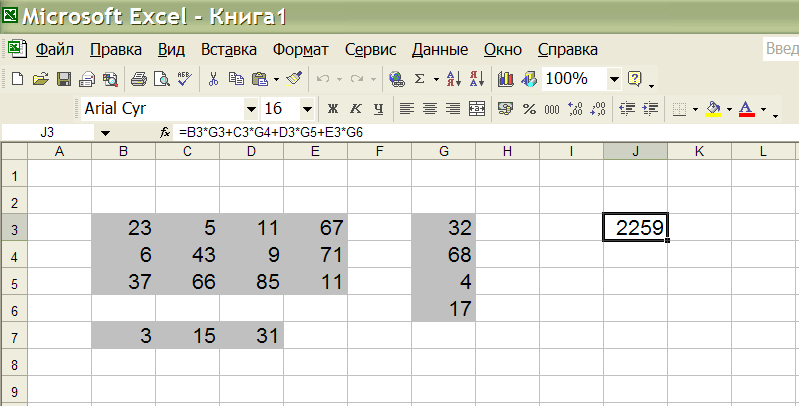The width and height of the screenshot is (799, 406).
Task: Apply yellow Fill Color bucket
Action: point(713,109)
